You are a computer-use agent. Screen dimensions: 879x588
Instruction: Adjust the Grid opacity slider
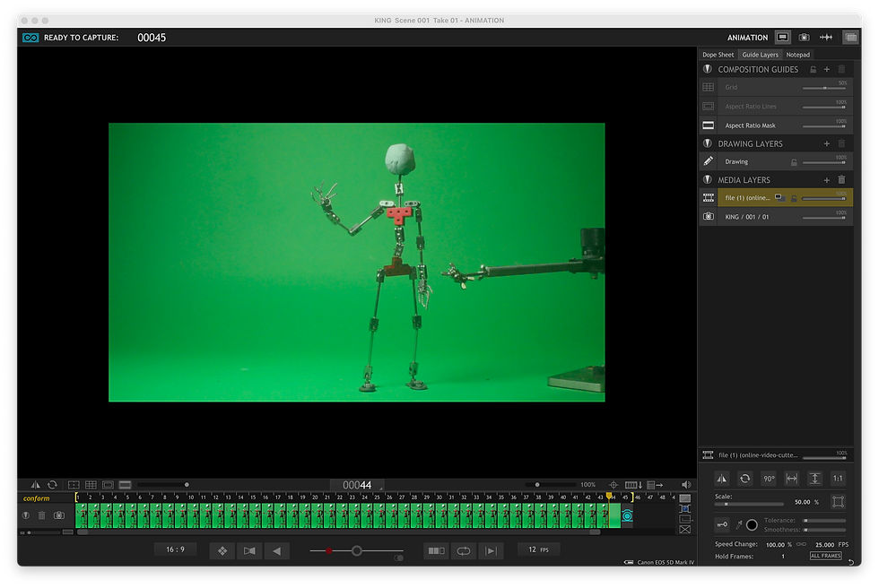[x=824, y=89]
